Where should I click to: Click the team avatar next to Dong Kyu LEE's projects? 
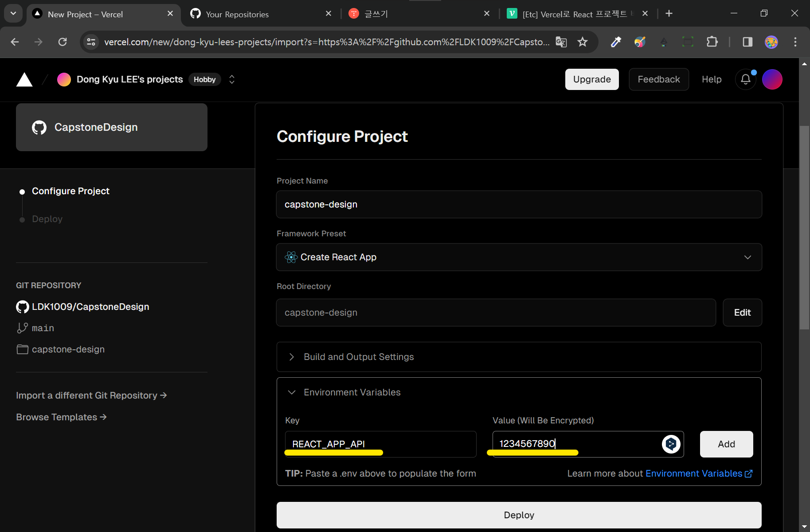coord(64,79)
